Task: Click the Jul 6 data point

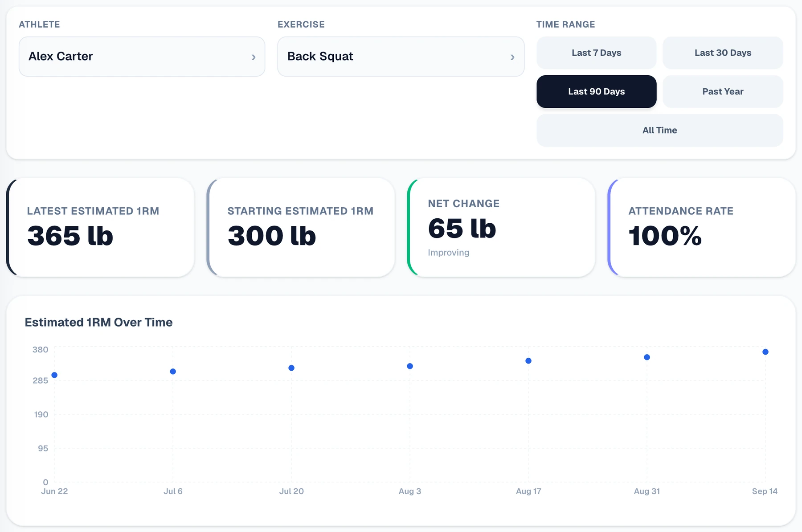Action: (x=173, y=372)
